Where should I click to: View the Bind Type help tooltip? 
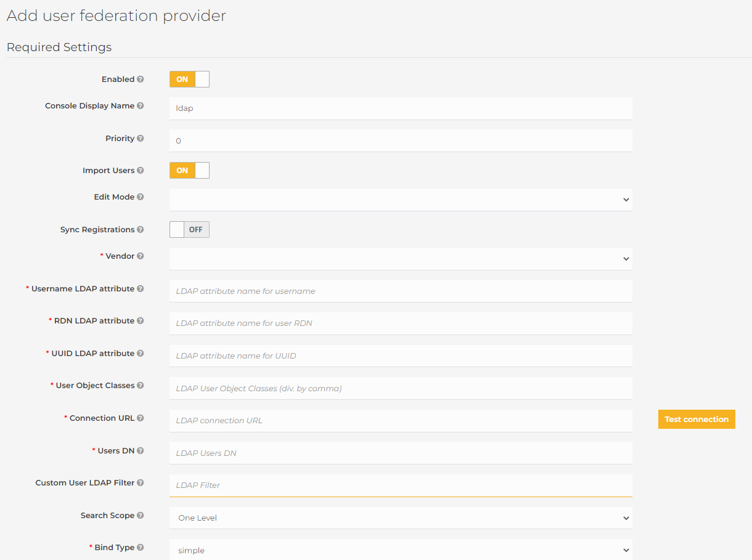point(140,547)
